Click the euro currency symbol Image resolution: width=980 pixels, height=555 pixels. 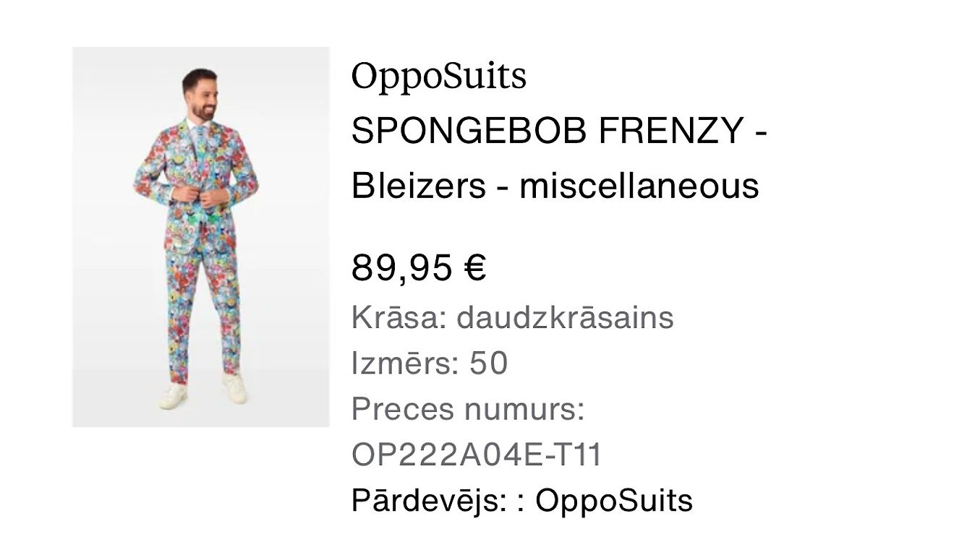click(474, 268)
